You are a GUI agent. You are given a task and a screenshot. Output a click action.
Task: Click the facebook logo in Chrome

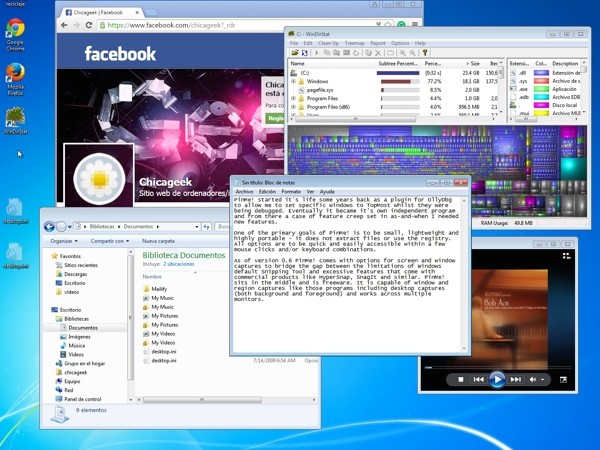(120, 54)
